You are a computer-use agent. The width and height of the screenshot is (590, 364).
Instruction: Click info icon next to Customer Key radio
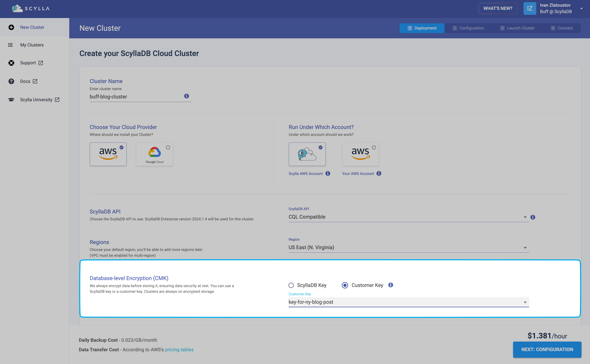point(391,285)
